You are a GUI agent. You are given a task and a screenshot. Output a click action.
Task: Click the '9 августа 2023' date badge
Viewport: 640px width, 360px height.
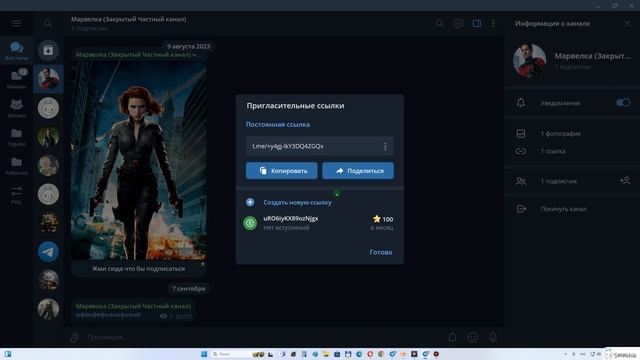(188, 47)
